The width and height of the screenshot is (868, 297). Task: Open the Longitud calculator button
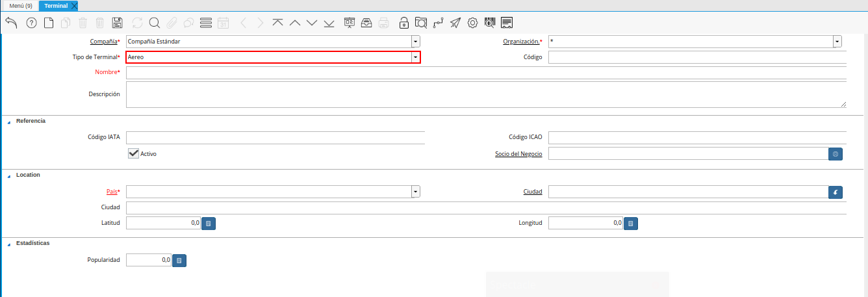[631, 224]
